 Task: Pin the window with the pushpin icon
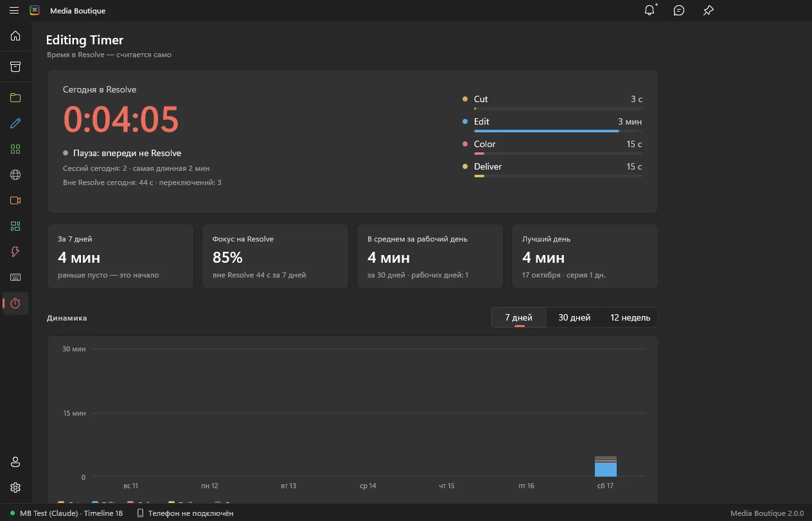708,10
